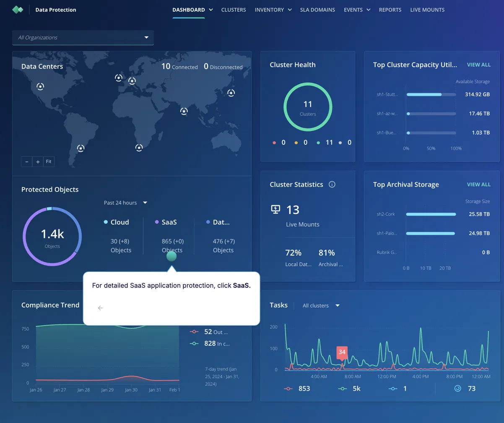Click the Events tab label
This screenshot has height=423, width=504.
click(353, 10)
